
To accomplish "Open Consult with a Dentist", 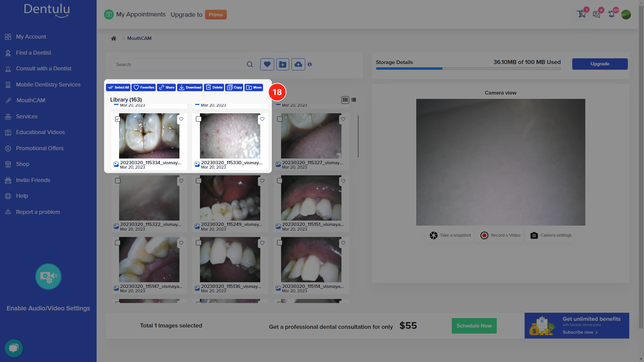I will [x=43, y=69].
